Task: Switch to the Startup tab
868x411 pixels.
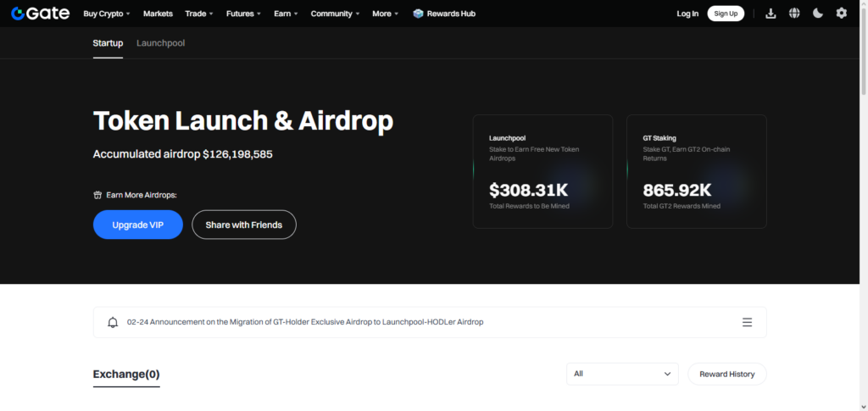Action: coord(108,42)
